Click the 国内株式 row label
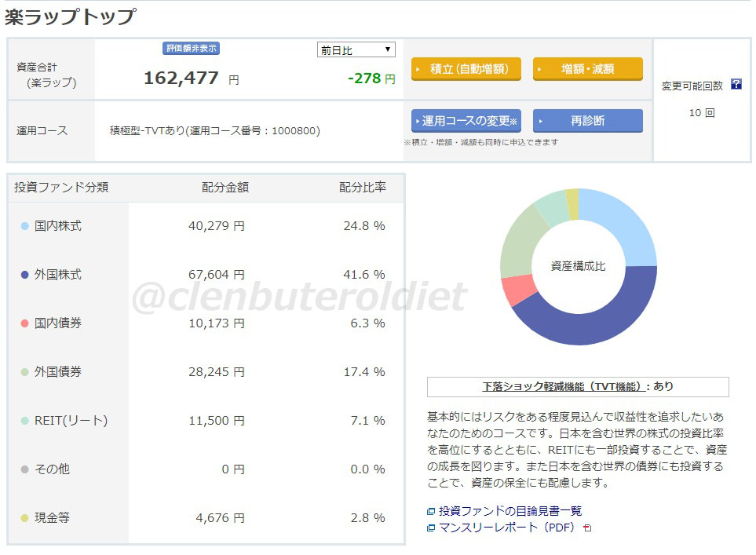The width and height of the screenshot is (756, 555). tap(58, 225)
